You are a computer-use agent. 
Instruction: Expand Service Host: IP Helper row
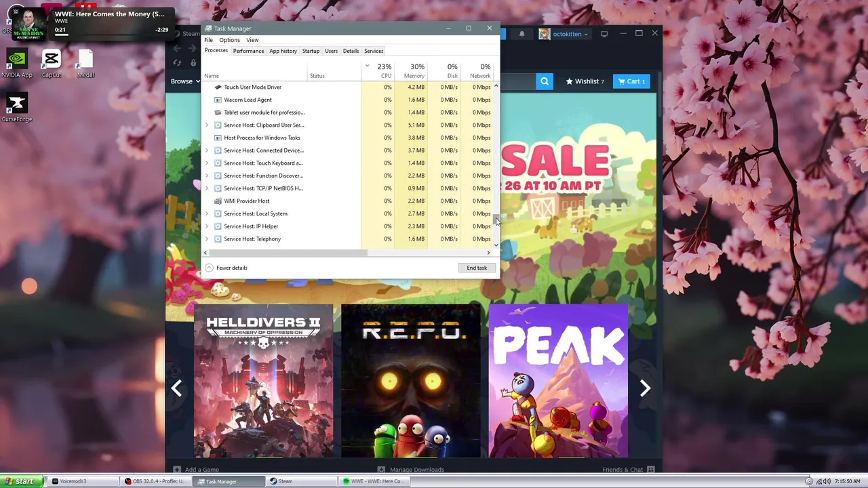pos(207,226)
